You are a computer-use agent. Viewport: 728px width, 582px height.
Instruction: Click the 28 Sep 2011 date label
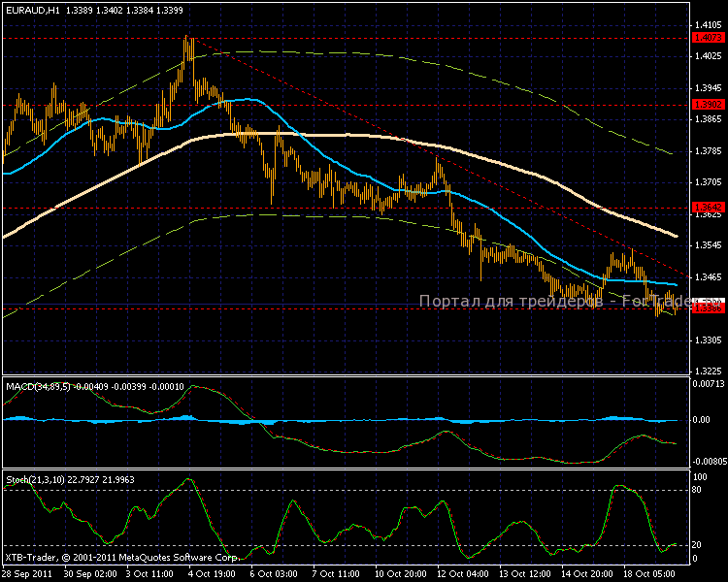pyautogui.click(x=26, y=574)
